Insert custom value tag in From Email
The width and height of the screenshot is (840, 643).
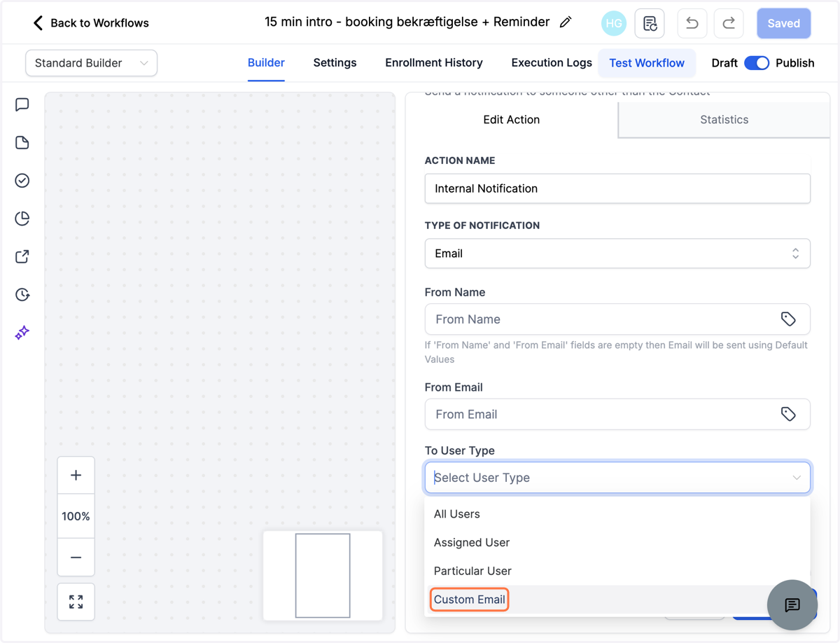click(788, 415)
